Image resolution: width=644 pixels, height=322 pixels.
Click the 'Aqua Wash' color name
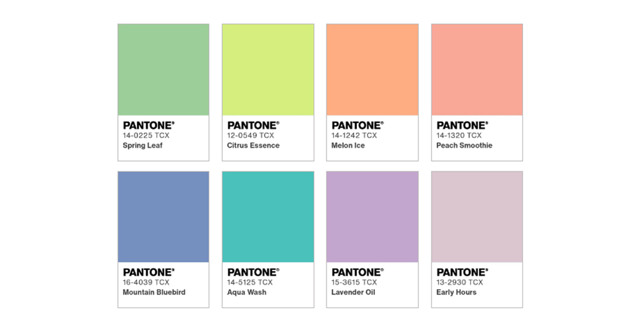(247, 293)
